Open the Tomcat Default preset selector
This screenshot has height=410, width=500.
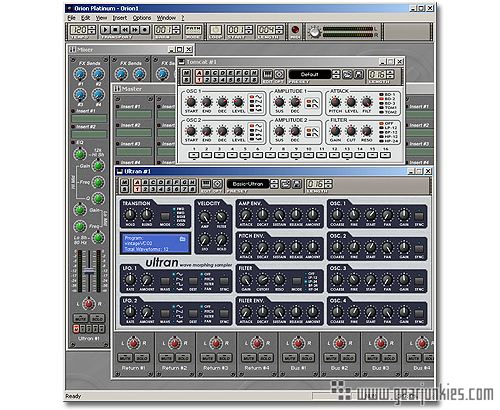[310, 74]
